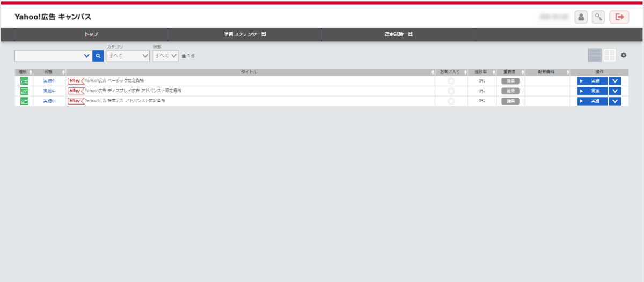This screenshot has height=282, width=644.
Task: Click 推奨 badge in ディスプレイ広告 row
Action: pyautogui.click(x=510, y=91)
